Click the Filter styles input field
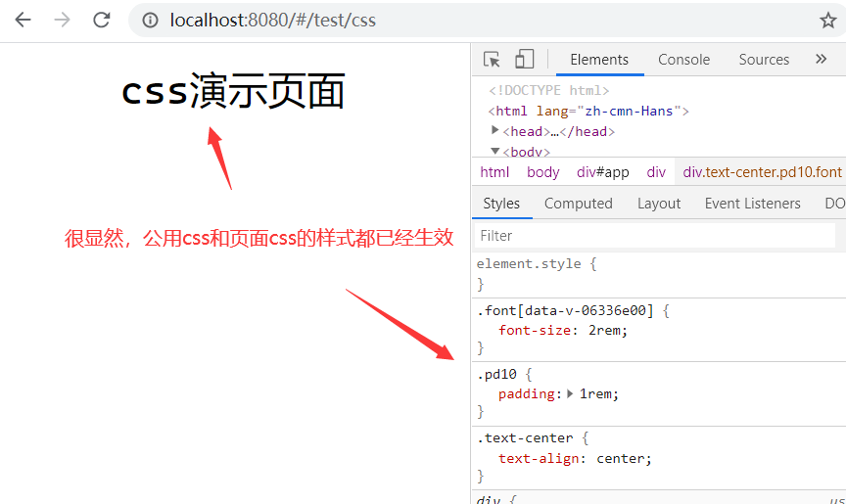Image resolution: width=846 pixels, height=504 pixels. click(654, 236)
